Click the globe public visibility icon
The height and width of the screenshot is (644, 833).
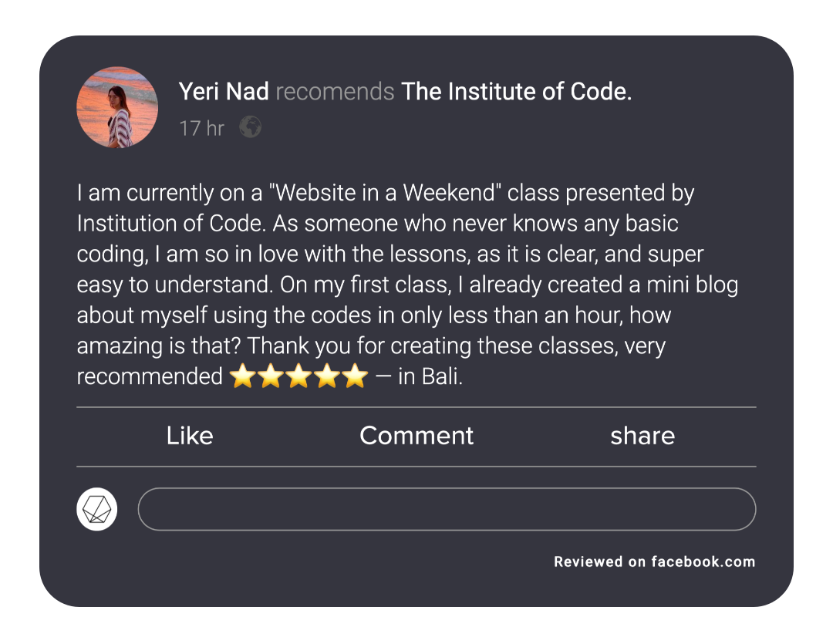pyautogui.click(x=250, y=127)
